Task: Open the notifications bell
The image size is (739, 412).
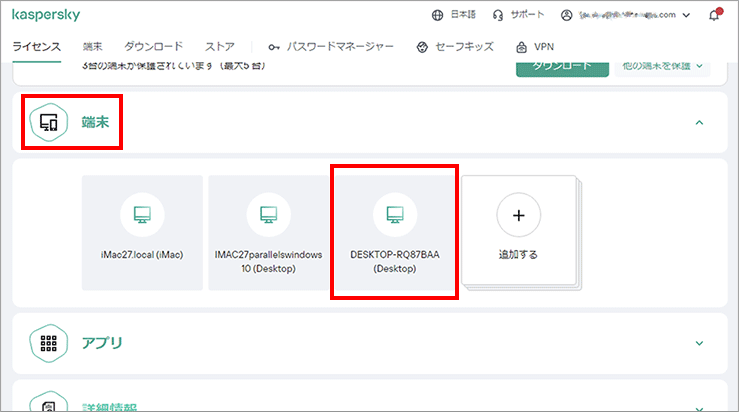Action: click(x=714, y=15)
